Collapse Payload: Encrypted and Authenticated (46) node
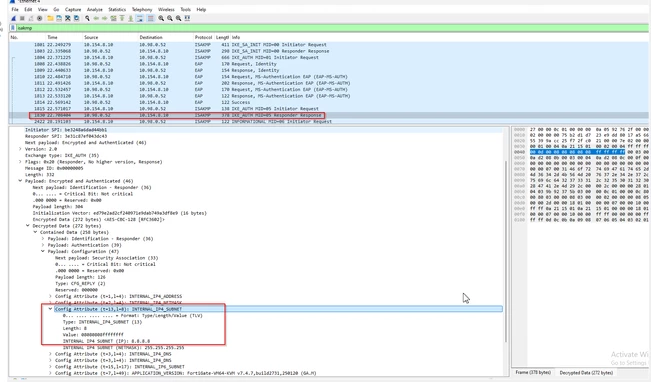This screenshot has height=382, width=651. [x=20, y=181]
